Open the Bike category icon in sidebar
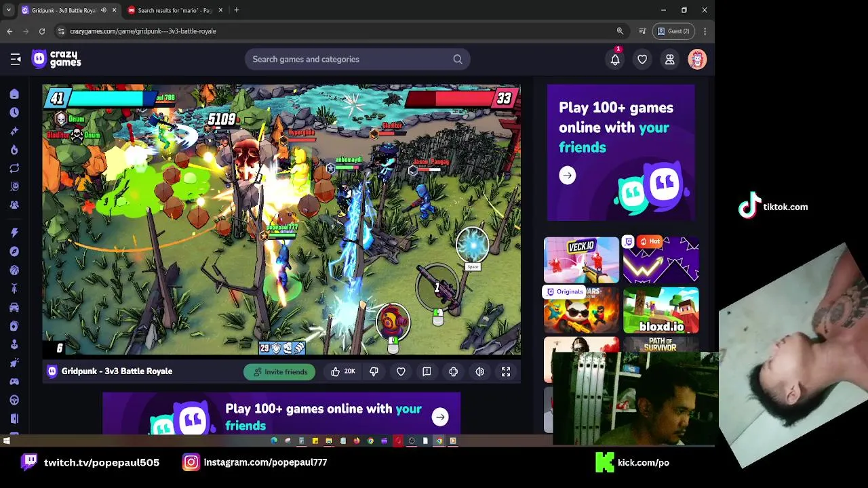868x488 pixels. point(14,289)
